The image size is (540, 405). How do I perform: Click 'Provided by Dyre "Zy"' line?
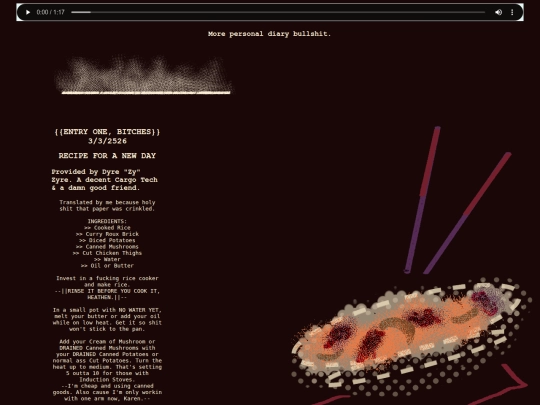96,172
